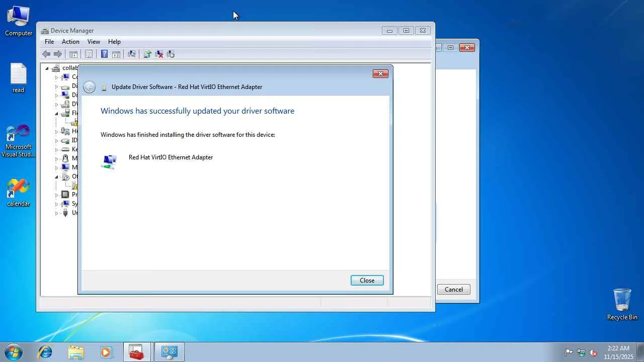
Task: Open the File menu
Action: pos(49,42)
